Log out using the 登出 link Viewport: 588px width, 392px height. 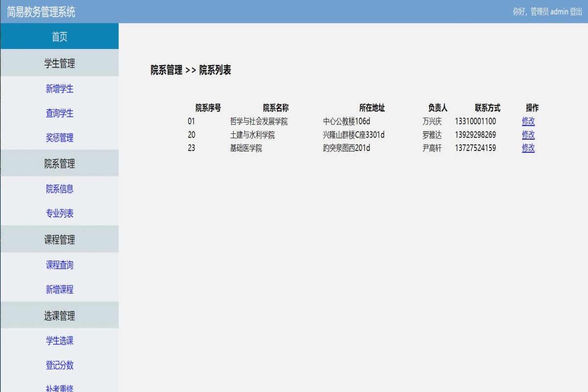[x=575, y=11]
